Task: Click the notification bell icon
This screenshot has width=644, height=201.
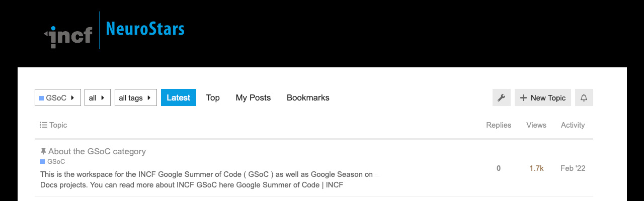Action: point(584,98)
